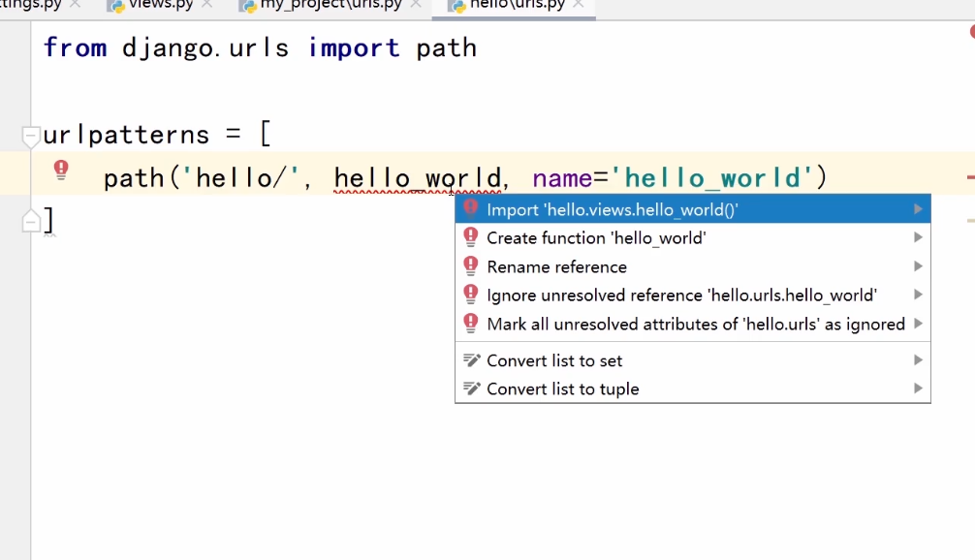
Task: Select Rename reference quick fix
Action: 693,266
